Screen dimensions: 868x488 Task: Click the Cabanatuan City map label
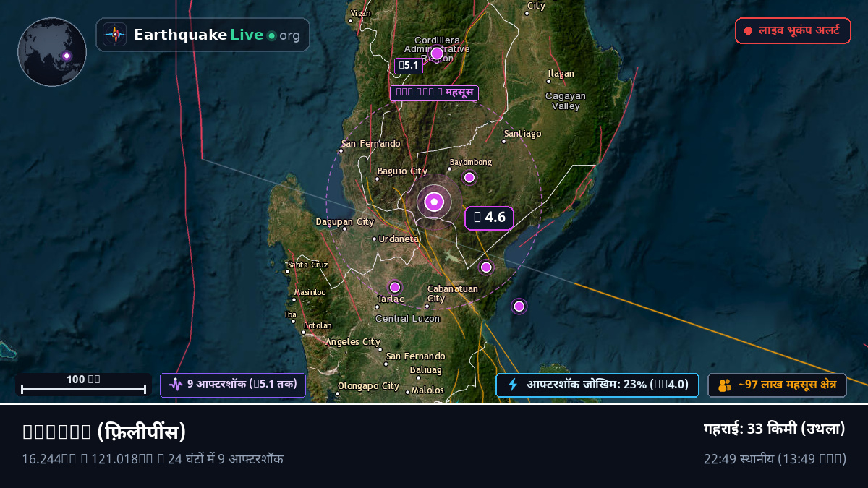(452, 294)
